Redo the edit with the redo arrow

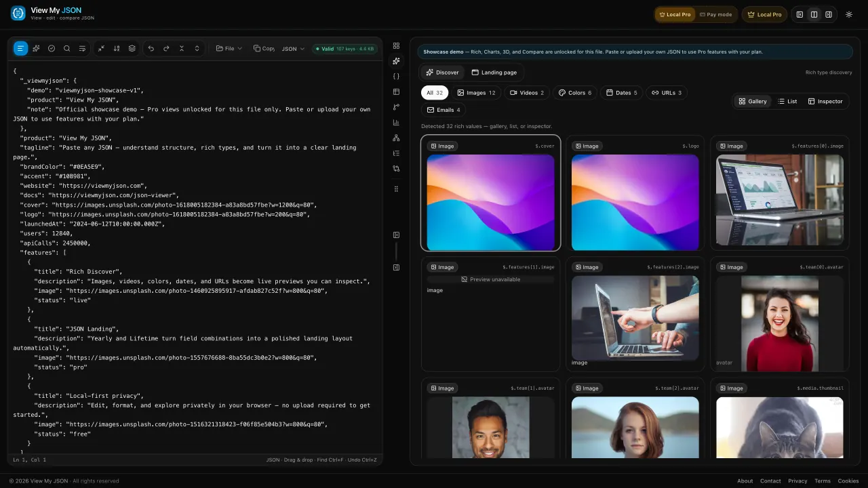[166, 49]
